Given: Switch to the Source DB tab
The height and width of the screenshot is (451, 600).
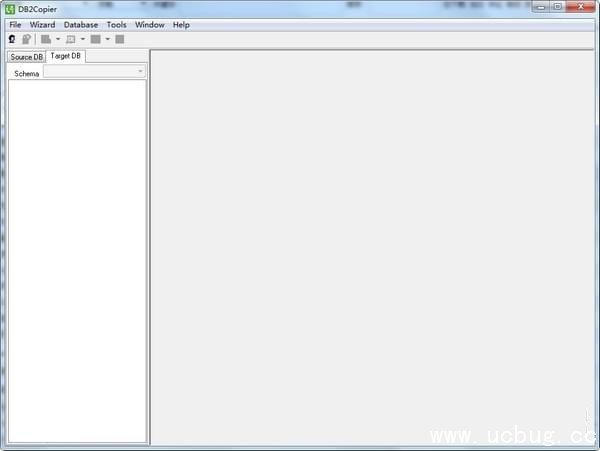Looking at the screenshot, I should pyautogui.click(x=27, y=57).
